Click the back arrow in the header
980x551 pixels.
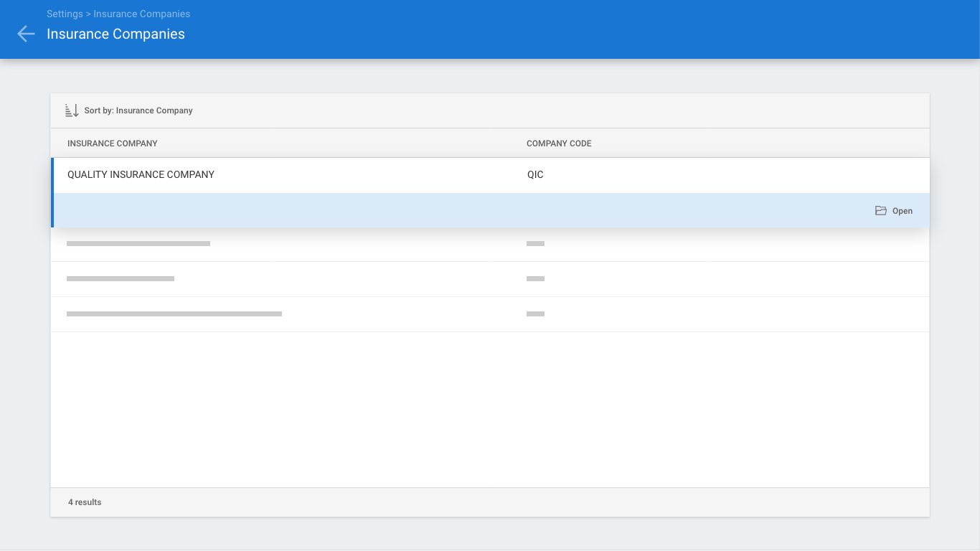click(26, 34)
